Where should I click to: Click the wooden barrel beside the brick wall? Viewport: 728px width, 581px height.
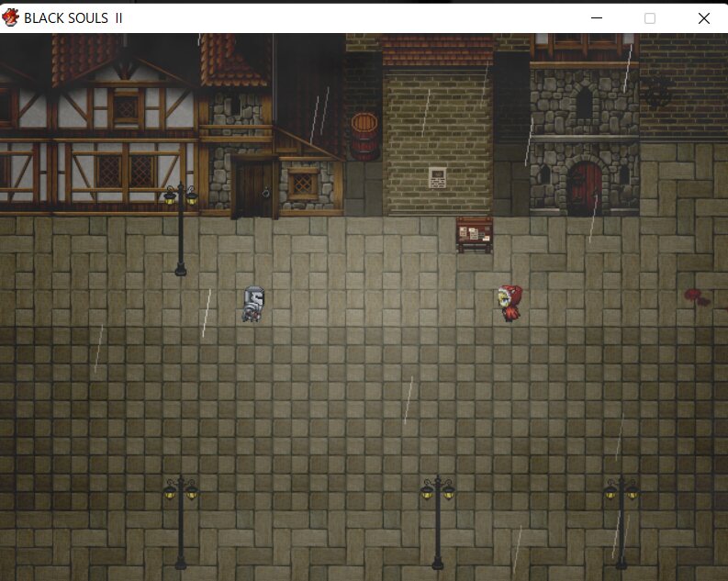tap(364, 137)
